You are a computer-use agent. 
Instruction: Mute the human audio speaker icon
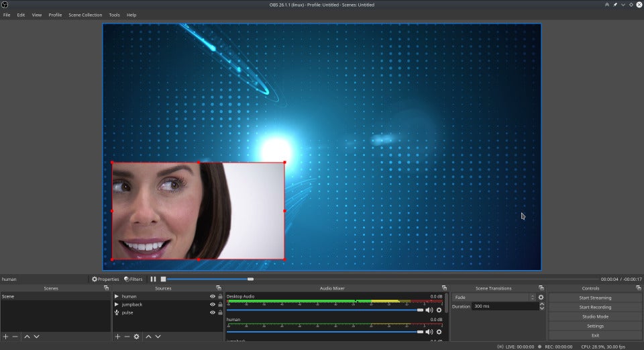point(429,331)
